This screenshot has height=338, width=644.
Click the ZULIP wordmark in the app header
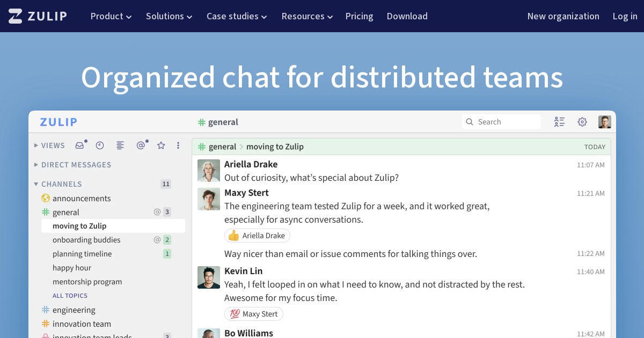click(x=58, y=122)
